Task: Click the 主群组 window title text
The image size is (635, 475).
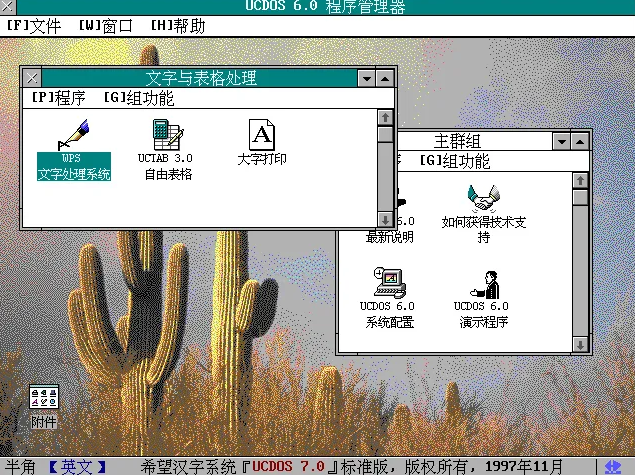Action: (457, 141)
